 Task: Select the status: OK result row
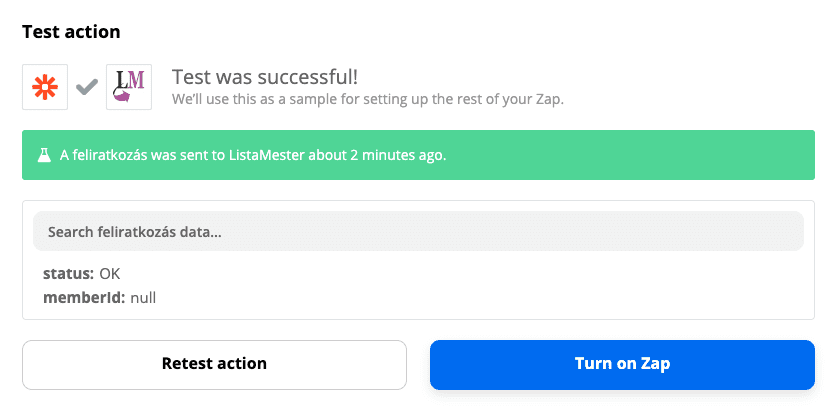(82, 274)
